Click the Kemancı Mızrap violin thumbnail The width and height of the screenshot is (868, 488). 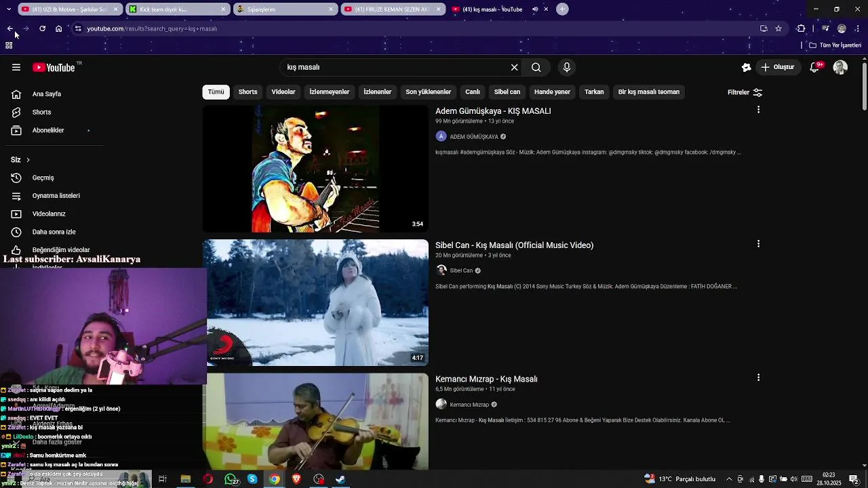point(315,422)
